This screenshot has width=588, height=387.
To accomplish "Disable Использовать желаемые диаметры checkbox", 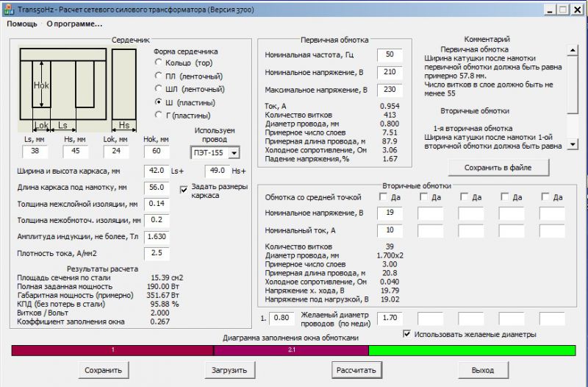I will click(x=407, y=334).
